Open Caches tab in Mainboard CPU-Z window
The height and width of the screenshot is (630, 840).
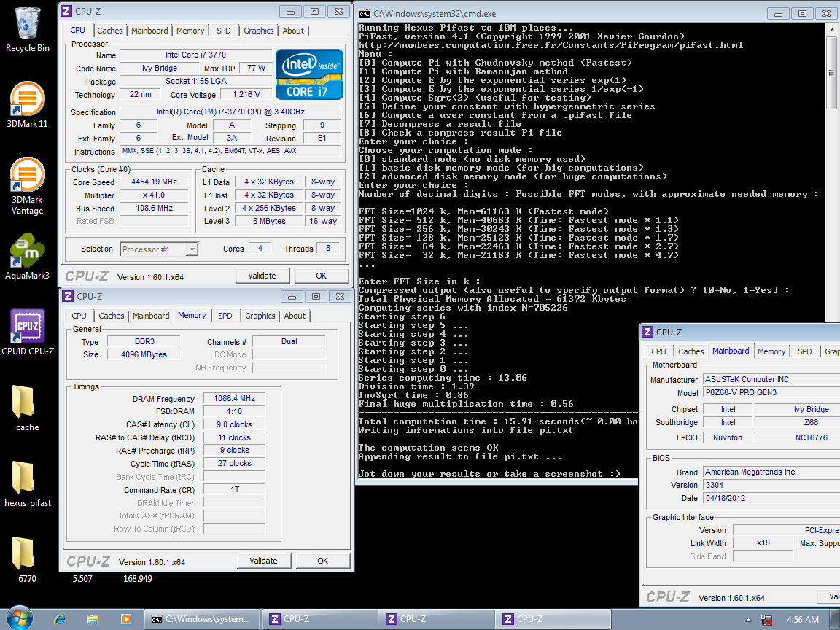691,351
